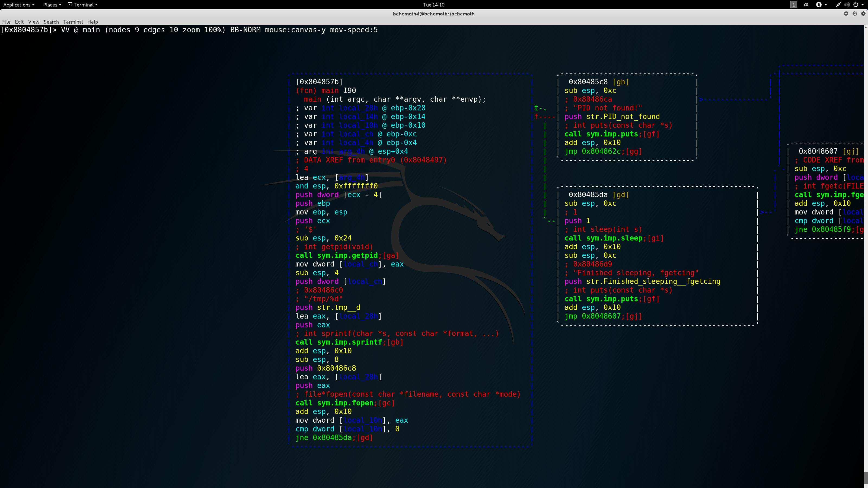This screenshot has height=488, width=868.
Task: Minimize the terminal window
Action: pyautogui.click(x=846, y=14)
